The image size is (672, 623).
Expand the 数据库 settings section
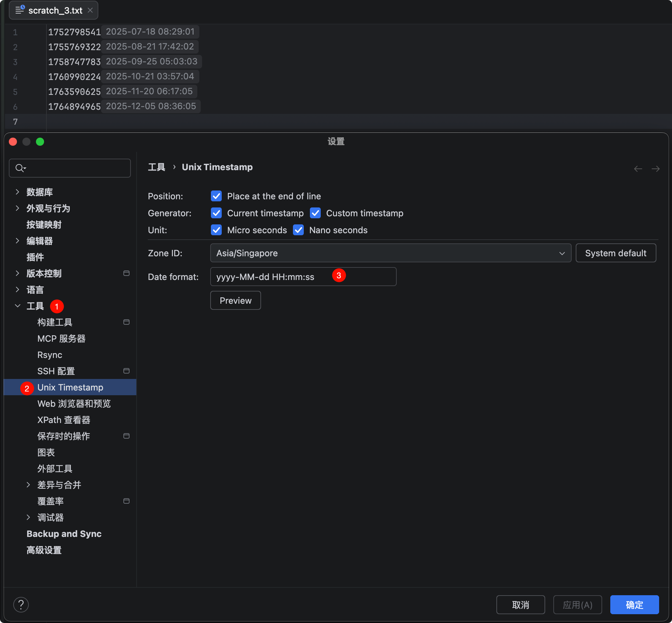[x=18, y=192]
